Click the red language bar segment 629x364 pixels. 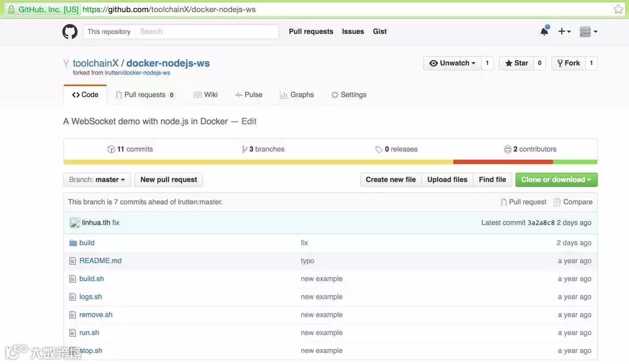coord(503,162)
